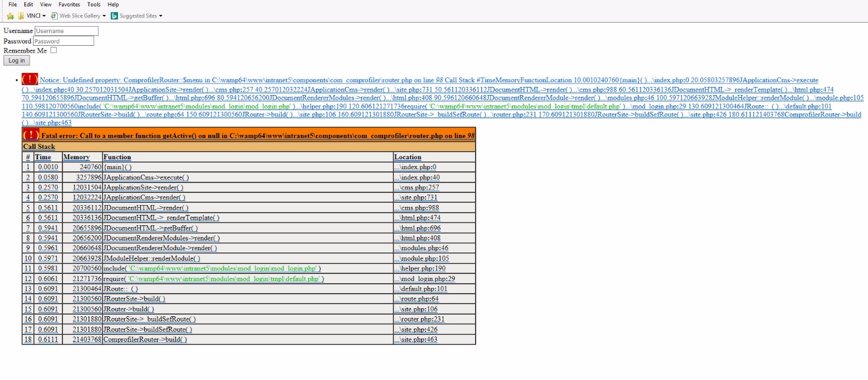Click the JApplicationCms->execute() table cell
The image size is (868, 380).
pyautogui.click(x=248, y=177)
